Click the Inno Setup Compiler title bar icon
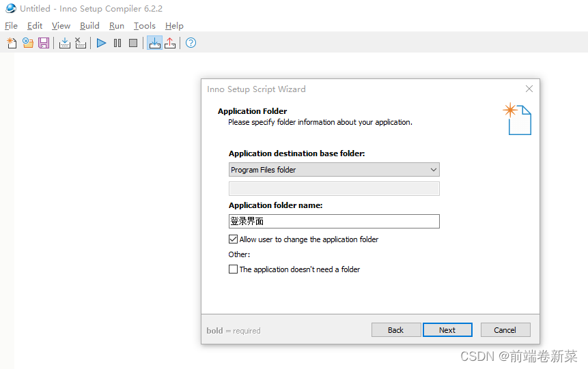Image resolution: width=588 pixels, height=369 pixels. tap(11, 8)
